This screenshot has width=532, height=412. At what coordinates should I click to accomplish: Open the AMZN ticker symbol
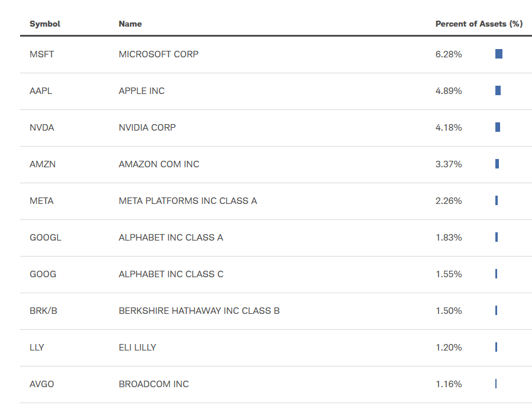coord(43,164)
